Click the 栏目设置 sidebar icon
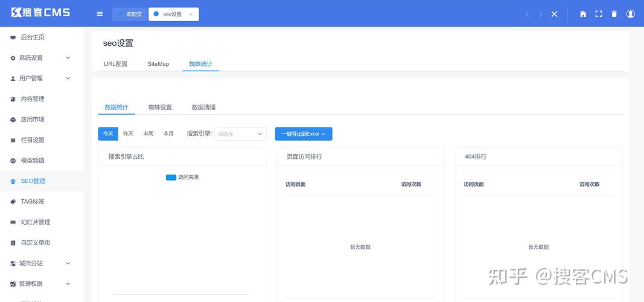The height and width of the screenshot is (302, 644). 13,140
